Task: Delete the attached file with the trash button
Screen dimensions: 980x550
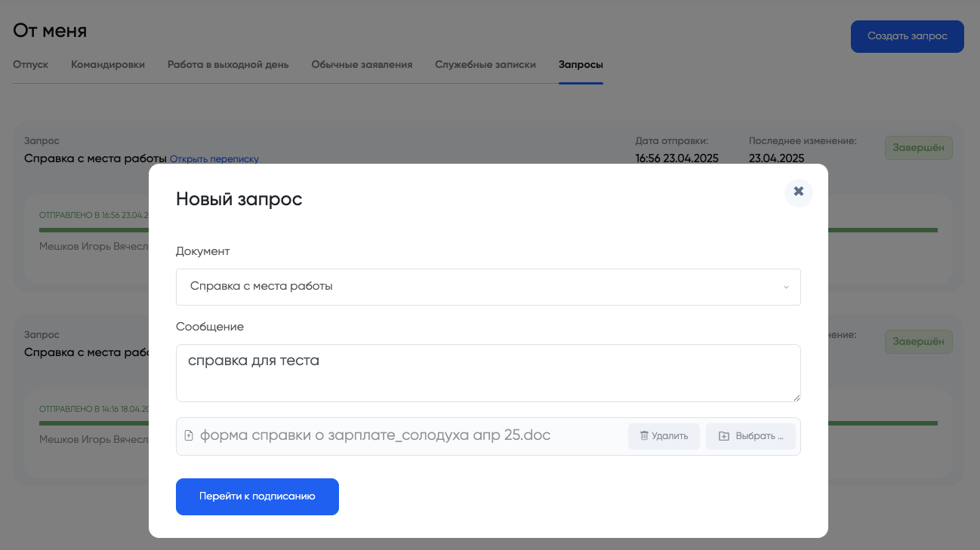Action: pos(664,436)
